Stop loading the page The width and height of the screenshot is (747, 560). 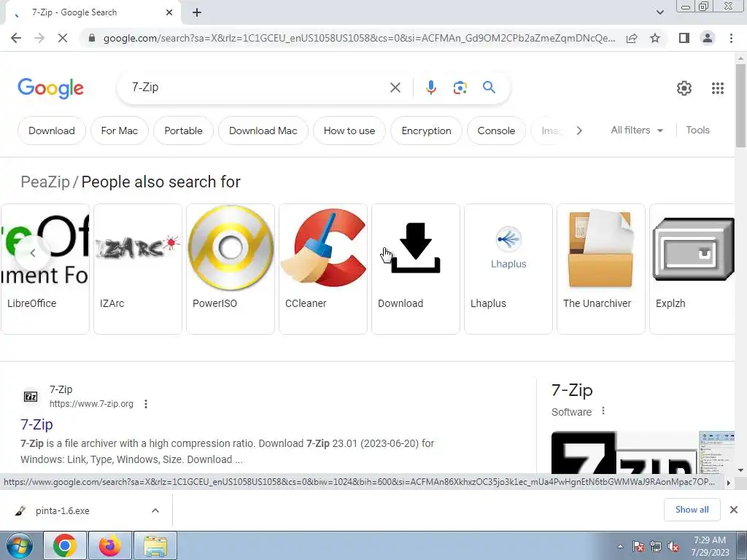pos(63,38)
